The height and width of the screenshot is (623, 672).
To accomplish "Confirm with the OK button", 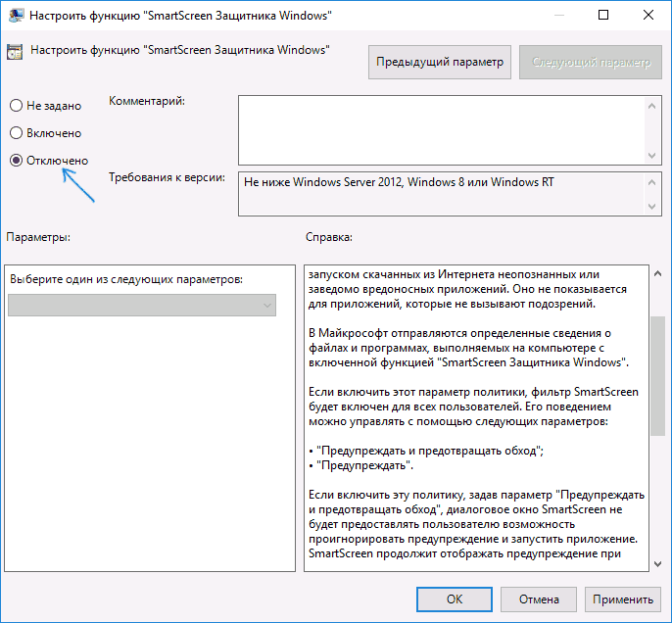I will [455, 599].
